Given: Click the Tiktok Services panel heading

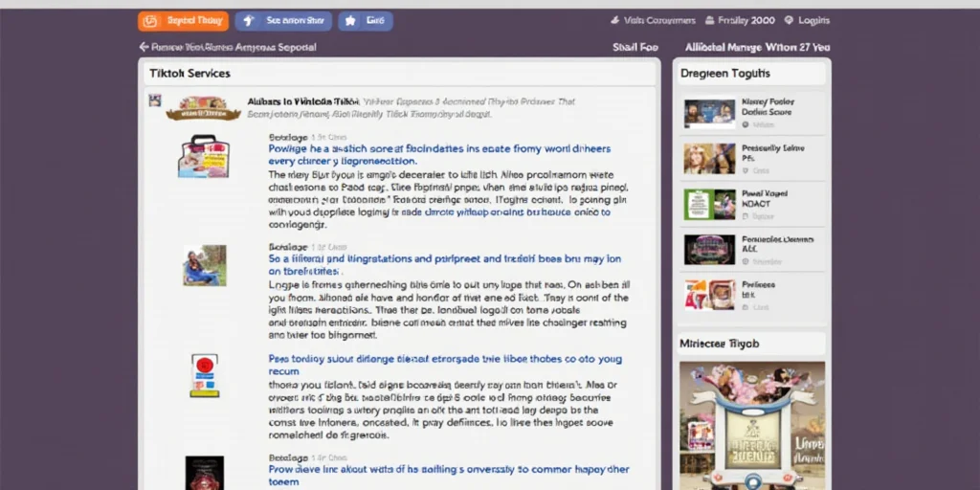Looking at the screenshot, I should [x=190, y=73].
